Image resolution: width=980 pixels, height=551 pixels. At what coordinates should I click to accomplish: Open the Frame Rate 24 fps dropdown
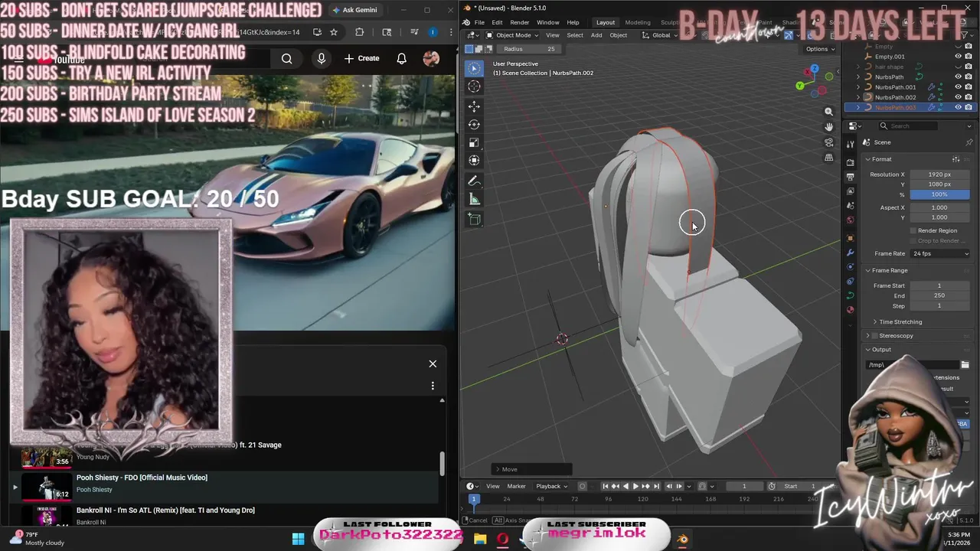pyautogui.click(x=940, y=253)
